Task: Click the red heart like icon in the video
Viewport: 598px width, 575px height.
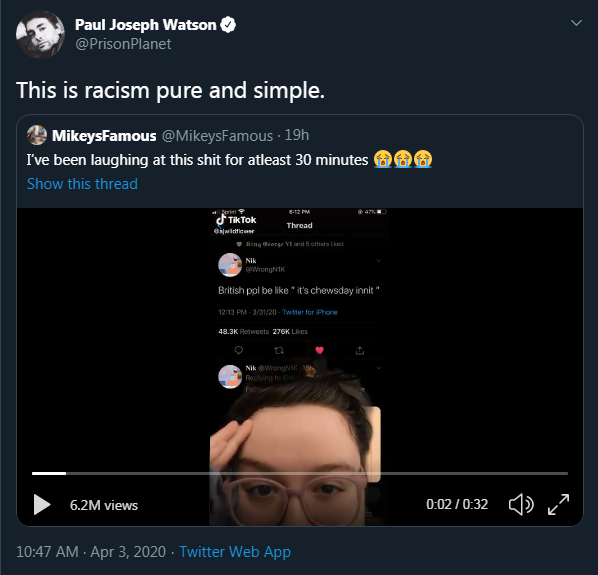Action: coord(320,350)
